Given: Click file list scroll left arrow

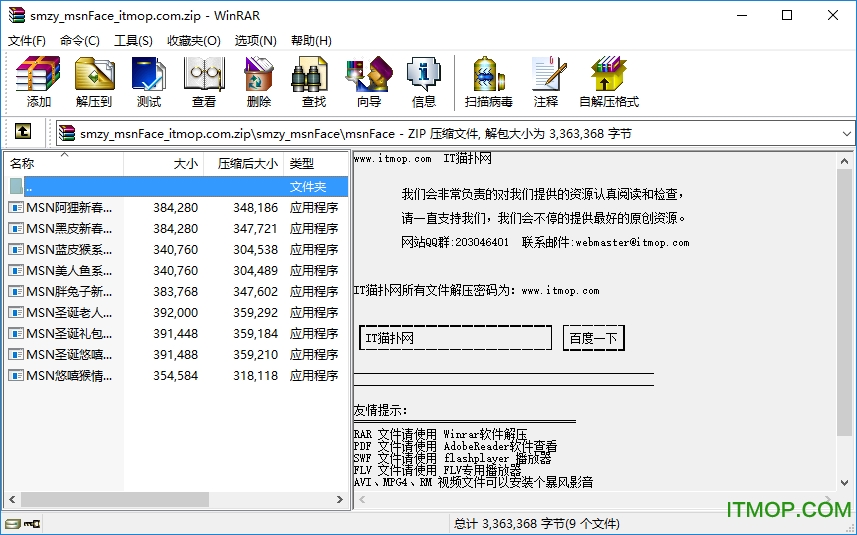Looking at the screenshot, I should [13, 499].
